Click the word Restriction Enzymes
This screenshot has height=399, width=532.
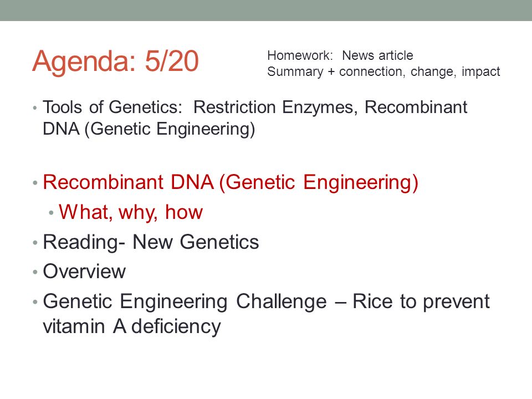pos(273,107)
